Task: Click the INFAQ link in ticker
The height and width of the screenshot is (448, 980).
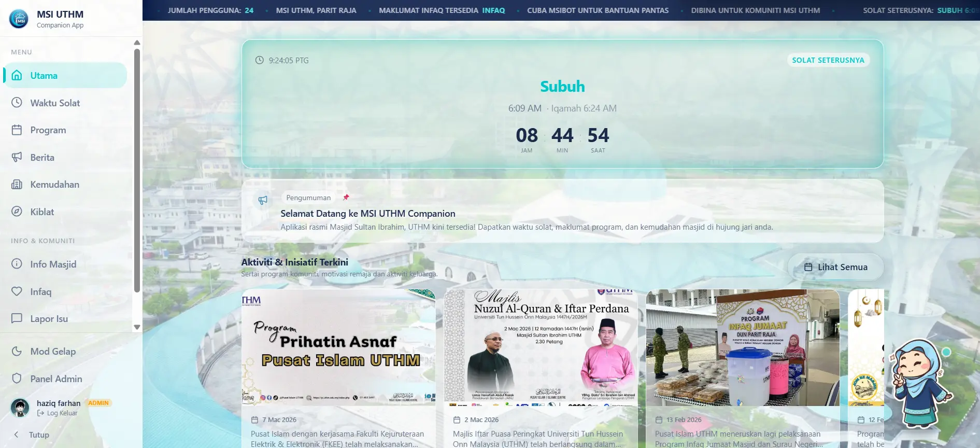Action: (493, 10)
